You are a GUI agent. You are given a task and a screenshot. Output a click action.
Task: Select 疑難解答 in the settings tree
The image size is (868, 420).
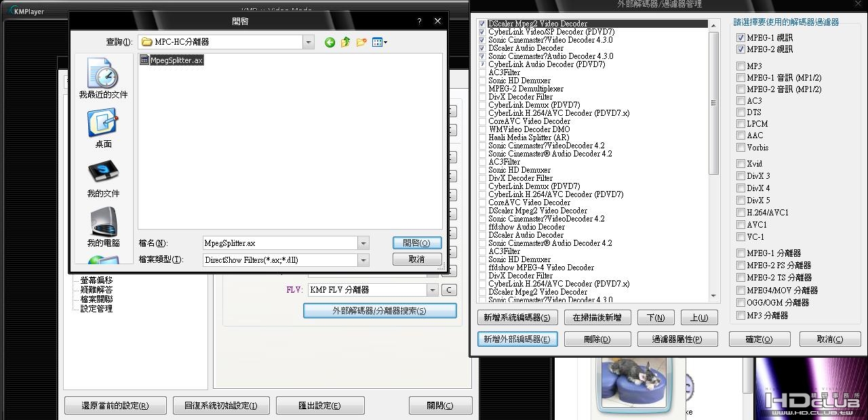(96, 289)
